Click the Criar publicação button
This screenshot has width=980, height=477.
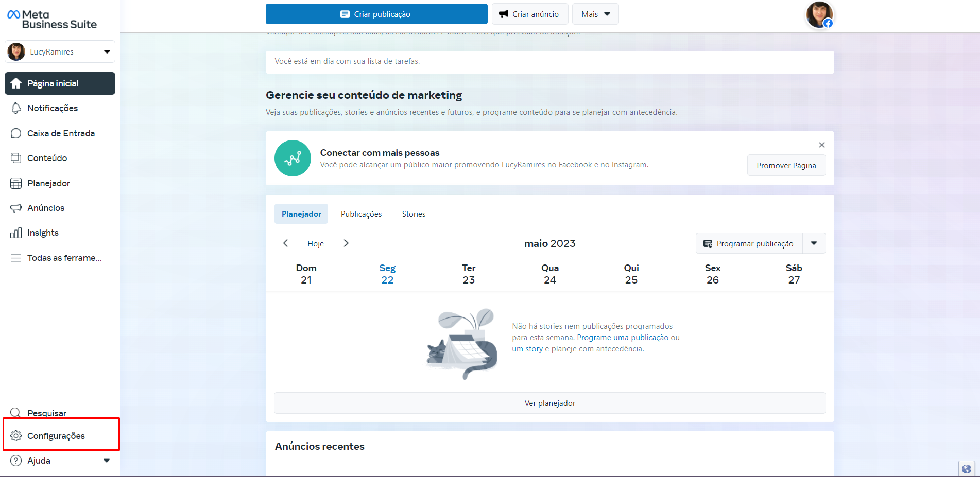[376, 14]
